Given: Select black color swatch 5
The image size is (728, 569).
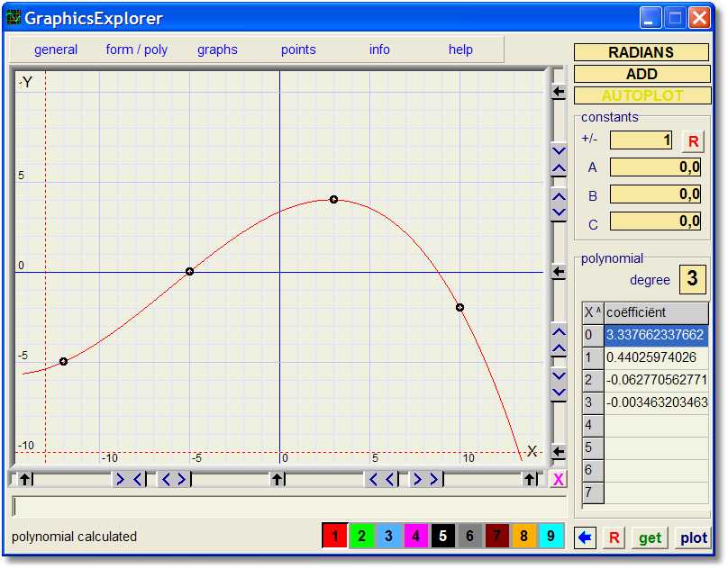Looking at the screenshot, I should coord(443,536).
